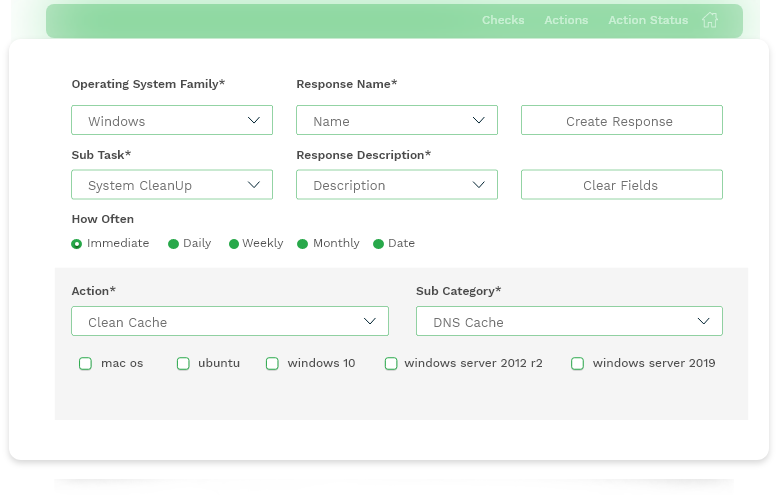Open the Checks menu item
778x495 pixels.
[503, 20]
